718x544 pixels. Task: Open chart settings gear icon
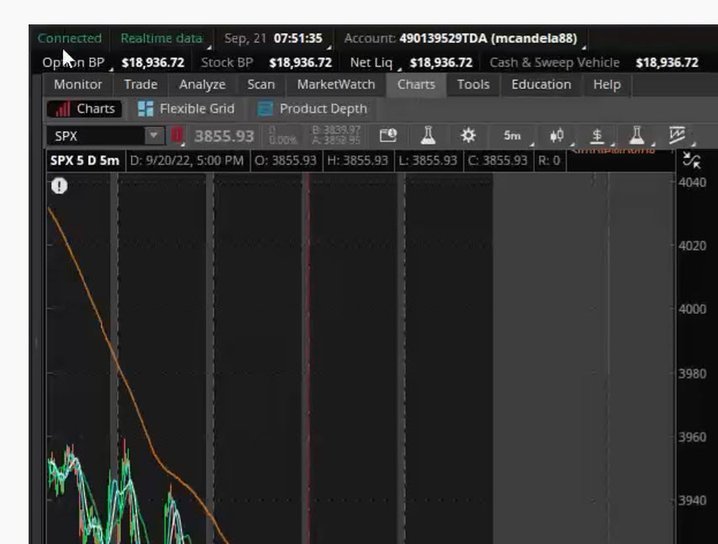(x=468, y=136)
